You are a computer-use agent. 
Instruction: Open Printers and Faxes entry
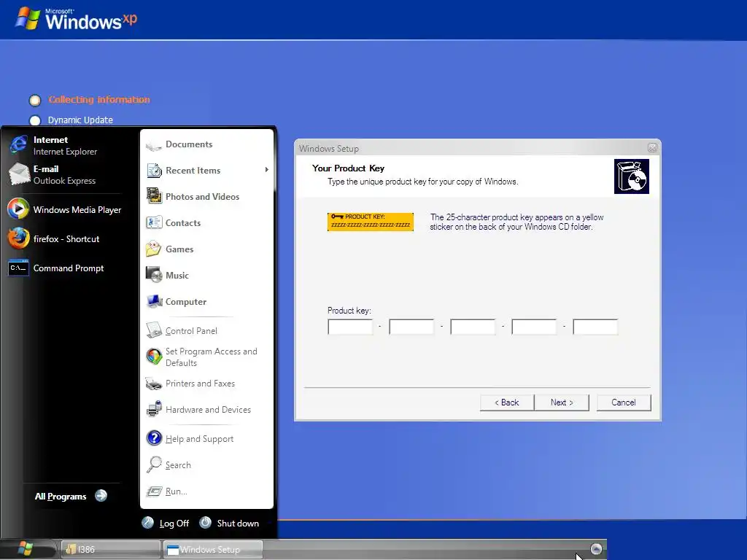207,384
